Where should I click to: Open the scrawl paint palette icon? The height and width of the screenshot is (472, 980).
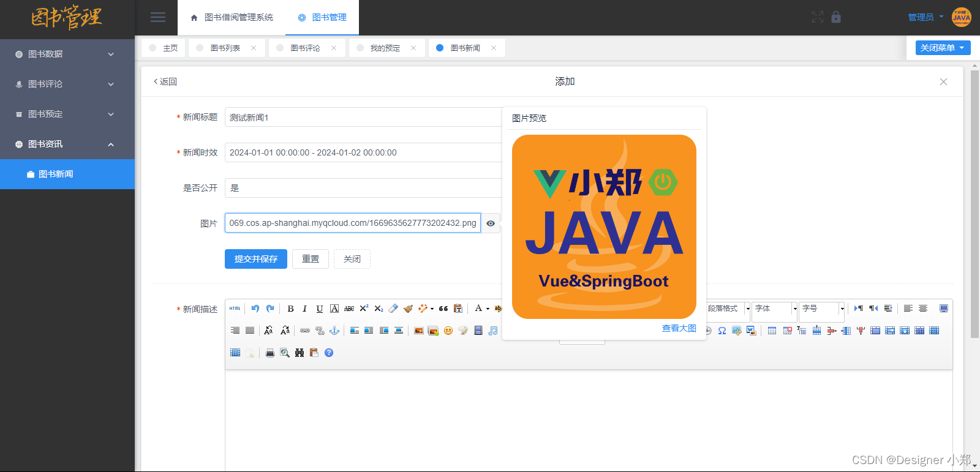463,331
